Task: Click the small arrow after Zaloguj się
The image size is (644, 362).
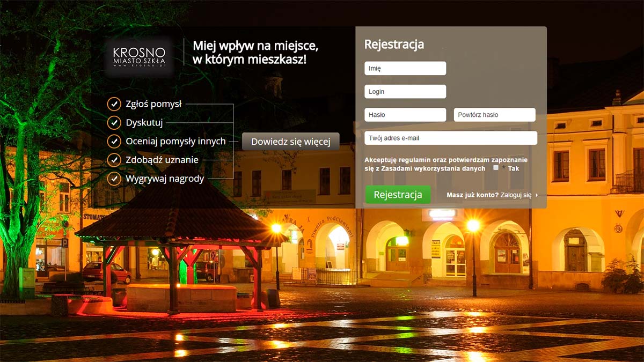Action: point(536,195)
